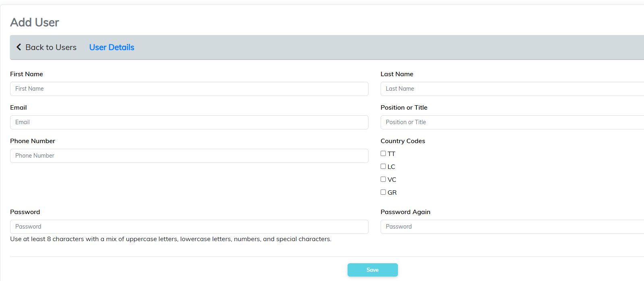Click the first Password input field
The width and height of the screenshot is (644, 281).
pos(189,227)
